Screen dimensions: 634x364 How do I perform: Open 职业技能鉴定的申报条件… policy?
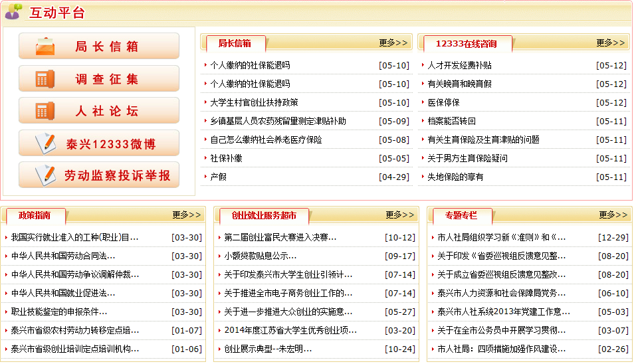tap(59, 312)
